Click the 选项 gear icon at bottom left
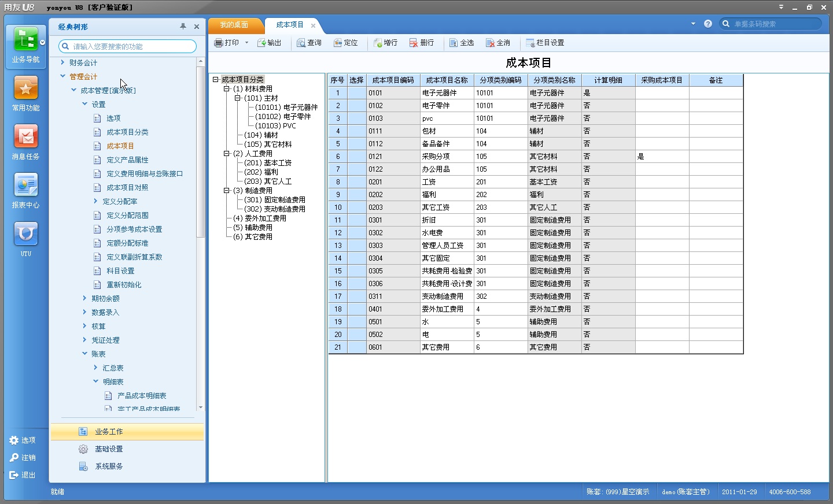Image resolution: width=833 pixels, height=504 pixels. [x=14, y=440]
